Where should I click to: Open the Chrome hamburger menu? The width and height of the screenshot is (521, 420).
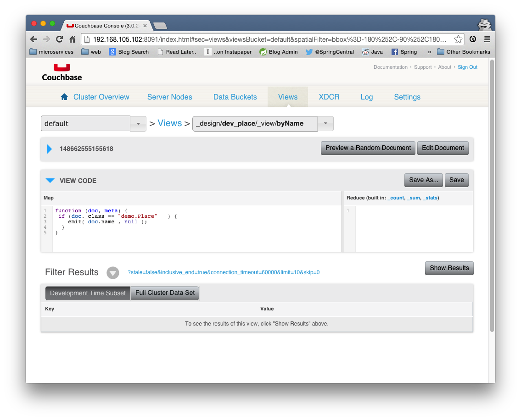487,39
